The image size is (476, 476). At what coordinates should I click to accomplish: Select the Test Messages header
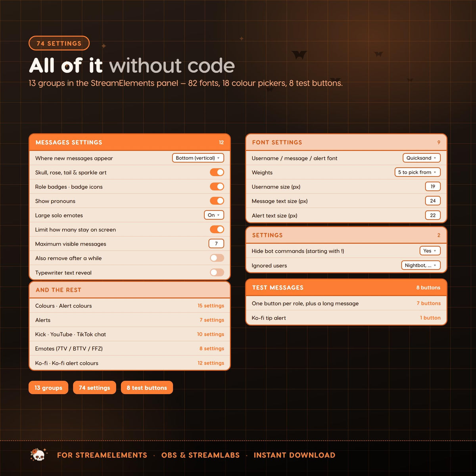pos(346,288)
